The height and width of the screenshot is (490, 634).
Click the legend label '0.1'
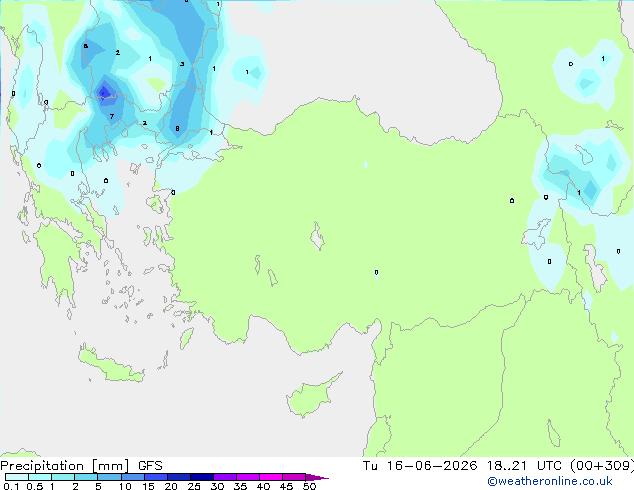[x=11, y=486]
